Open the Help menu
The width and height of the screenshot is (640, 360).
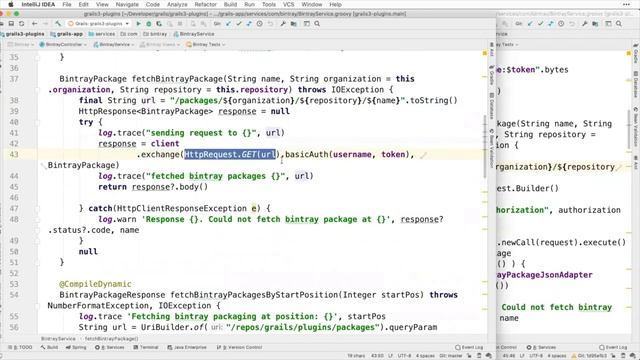tap(335, 4)
